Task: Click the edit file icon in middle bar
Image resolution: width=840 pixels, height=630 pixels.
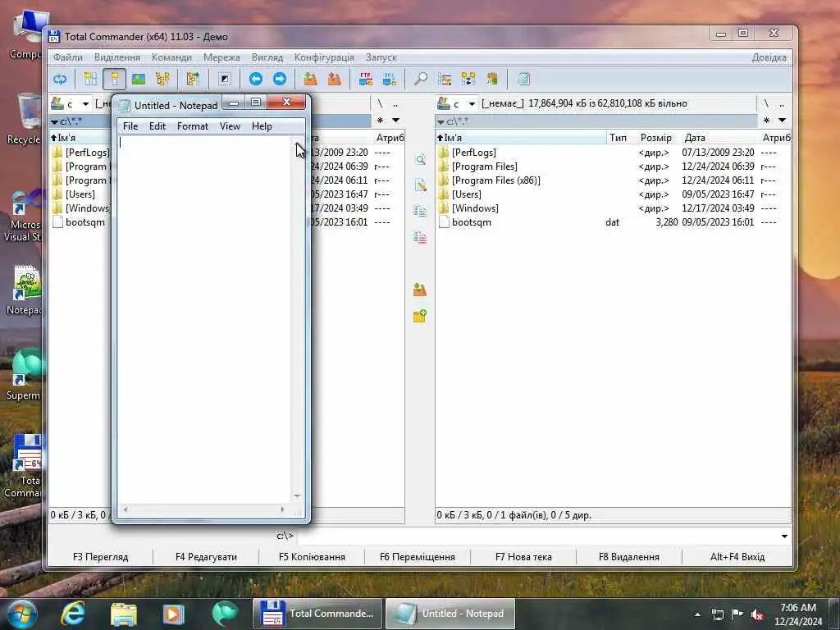Action: coord(421,185)
